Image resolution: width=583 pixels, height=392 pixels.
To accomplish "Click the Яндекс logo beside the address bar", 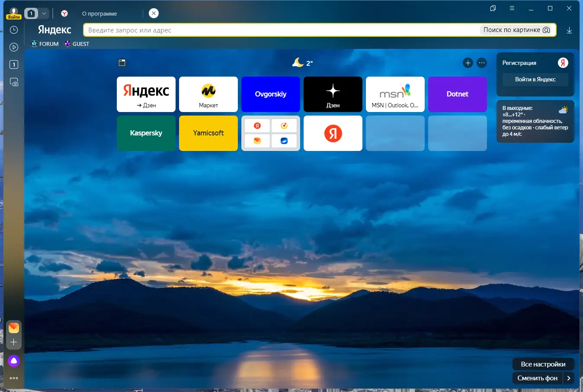I will 54,29.
